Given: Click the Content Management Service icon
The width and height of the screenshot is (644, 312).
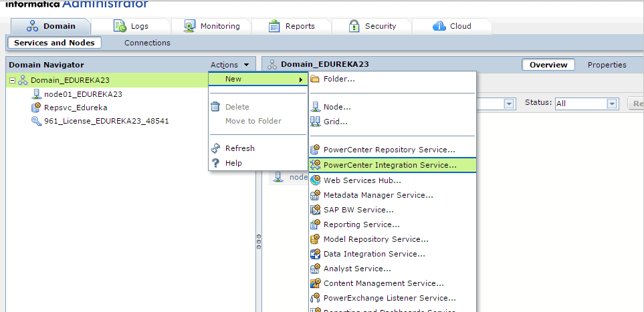Looking at the screenshot, I should pos(315,283).
